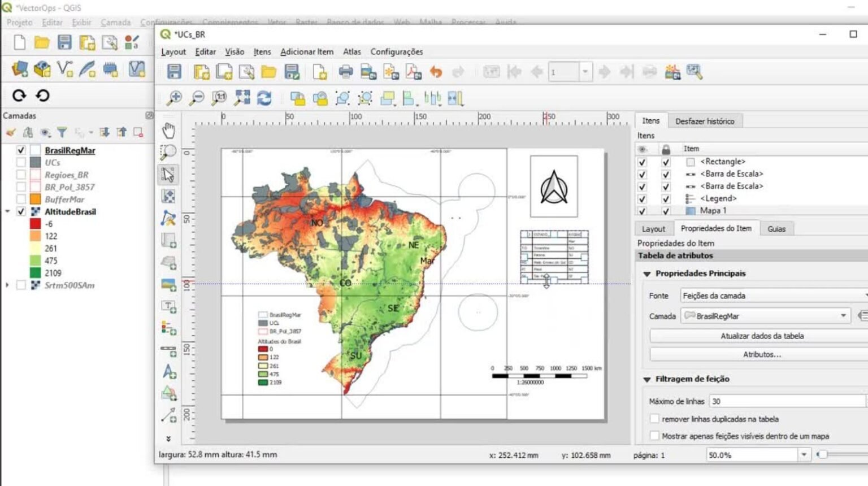The height and width of the screenshot is (486, 868).
Task: Zoom in on the layout canvas
Action: coord(174,98)
